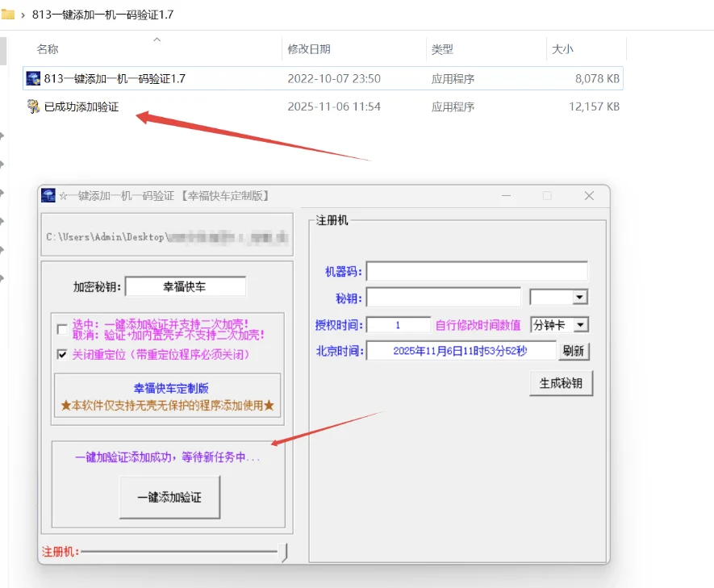Expand the breadcrumb arrow after the folder name

[x=24, y=14]
